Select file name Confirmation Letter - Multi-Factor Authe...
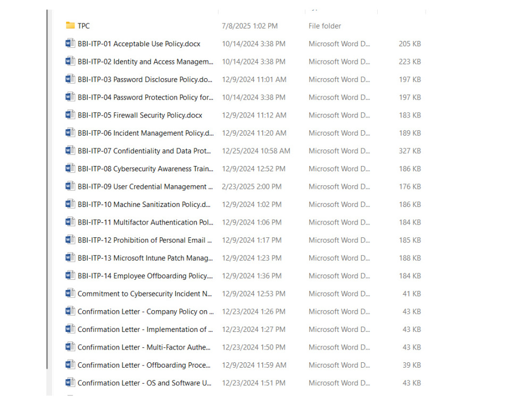The width and height of the screenshot is (532, 399). 144,347
